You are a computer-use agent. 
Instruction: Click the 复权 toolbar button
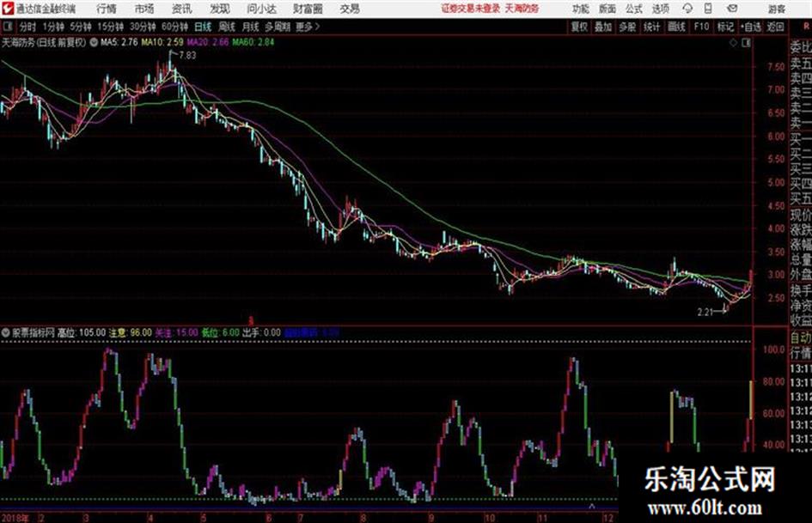579,27
